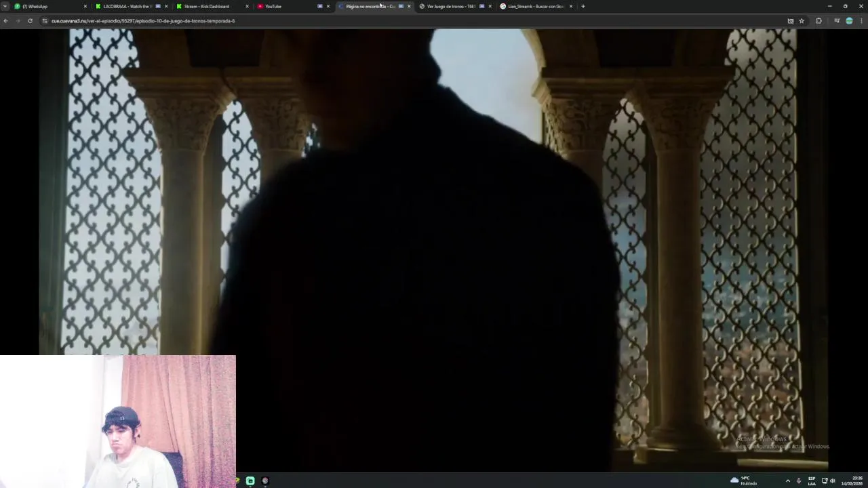This screenshot has width=868, height=488.
Task: Close the LACOBRAAA tab
Action: coord(166,6)
